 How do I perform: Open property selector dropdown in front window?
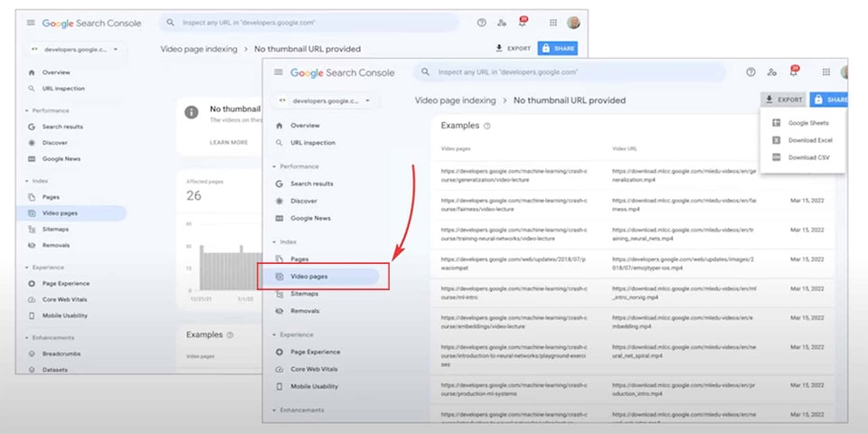(x=325, y=101)
